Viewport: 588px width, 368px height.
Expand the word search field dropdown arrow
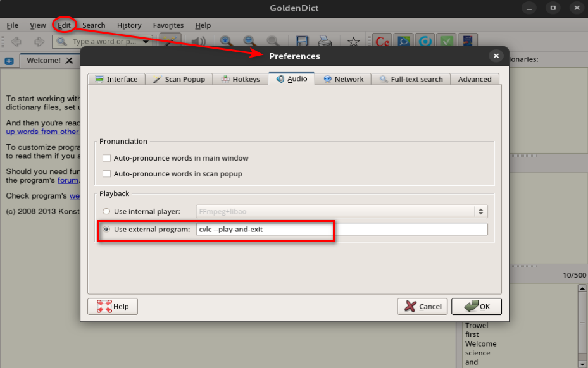[146, 42]
